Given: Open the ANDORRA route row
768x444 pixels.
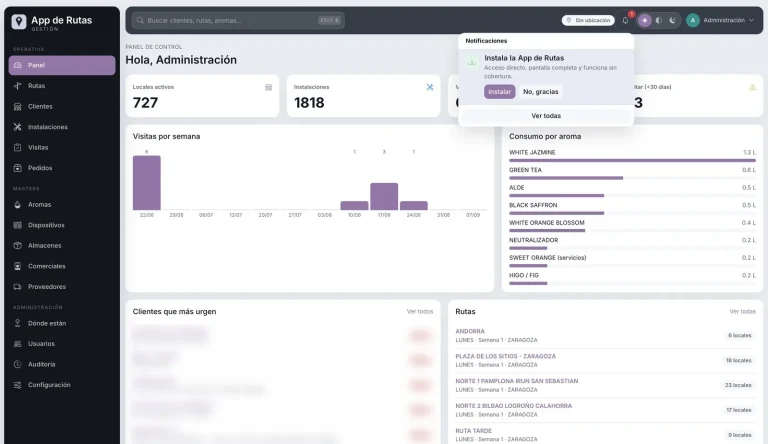Looking at the screenshot, I should (605, 336).
